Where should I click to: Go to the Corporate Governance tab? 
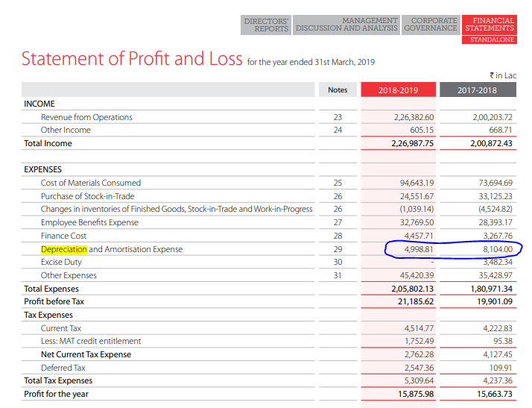[431, 25]
